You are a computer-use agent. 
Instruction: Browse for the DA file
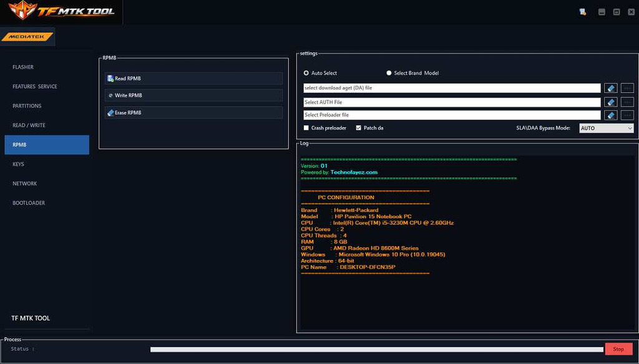click(627, 88)
